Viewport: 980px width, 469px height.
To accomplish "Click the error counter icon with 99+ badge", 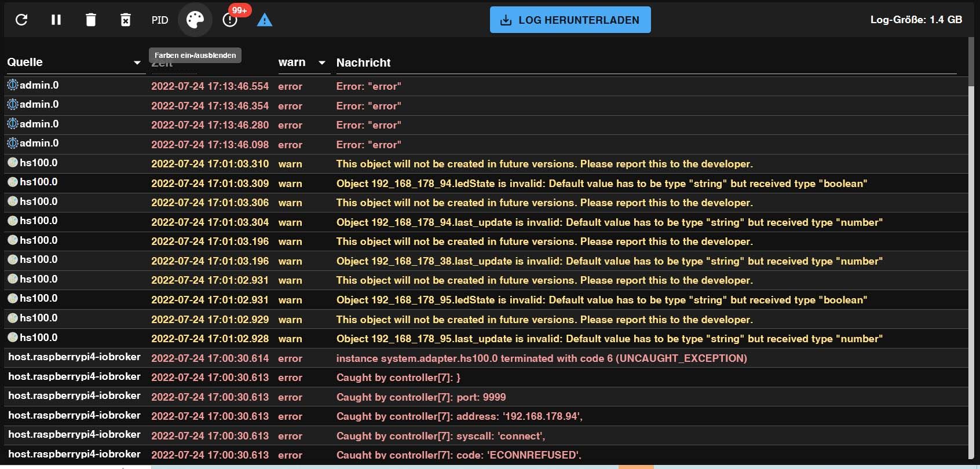I will coord(230,20).
